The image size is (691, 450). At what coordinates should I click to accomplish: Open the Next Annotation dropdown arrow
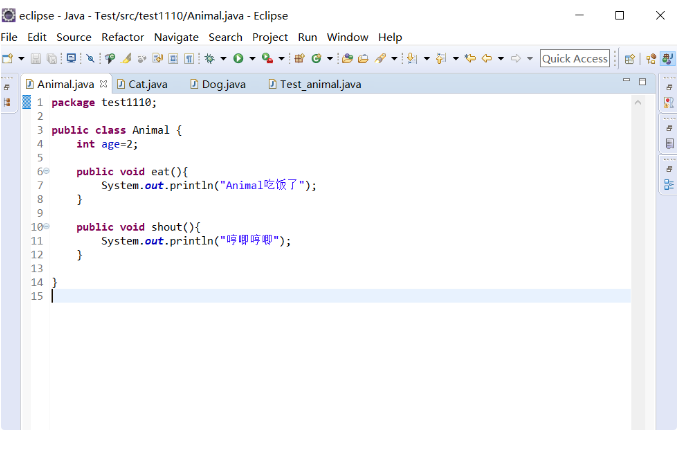[427, 59]
